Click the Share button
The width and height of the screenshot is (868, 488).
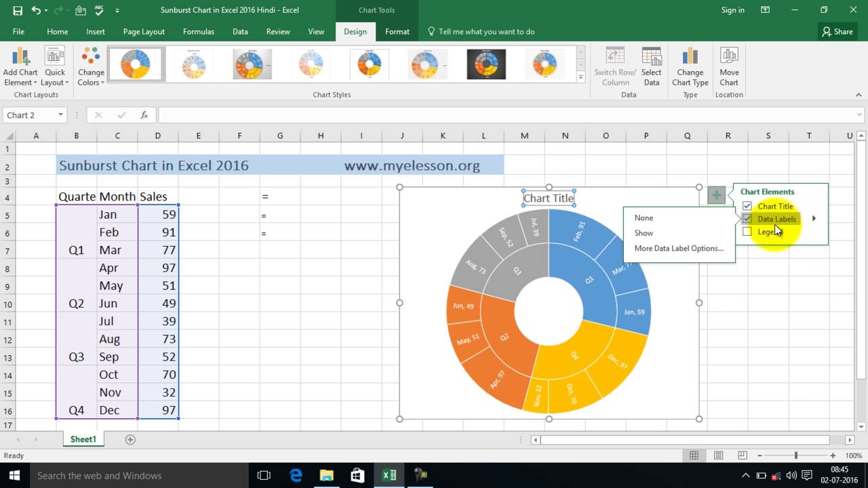pos(837,32)
